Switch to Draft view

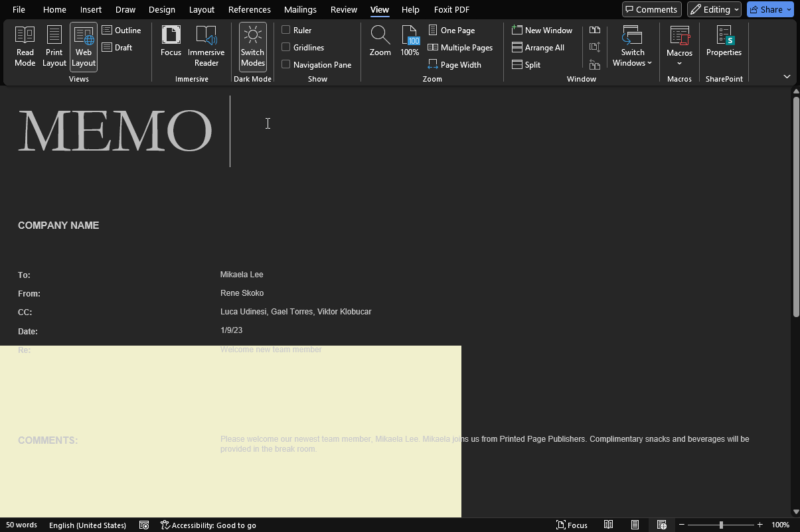tap(117, 48)
